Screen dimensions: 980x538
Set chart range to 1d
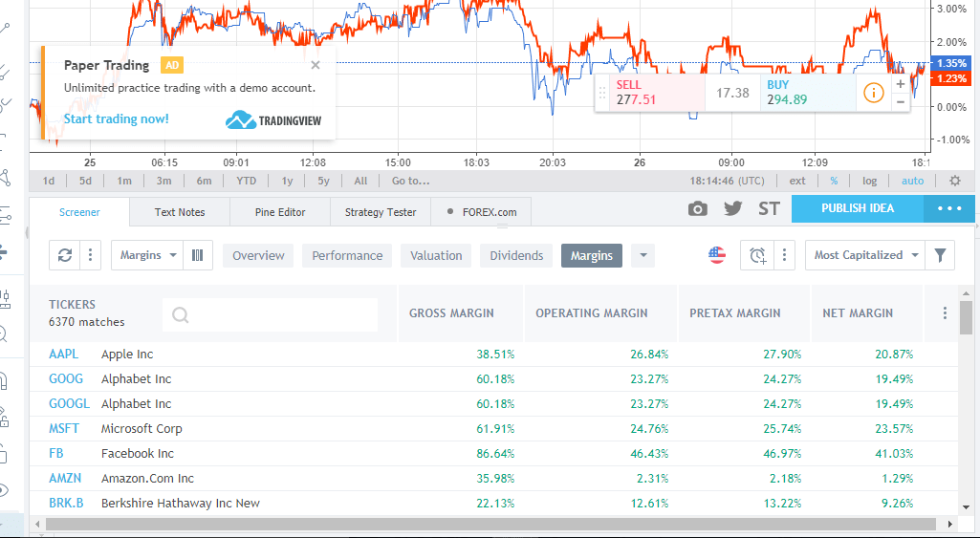[x=48, y=181]
